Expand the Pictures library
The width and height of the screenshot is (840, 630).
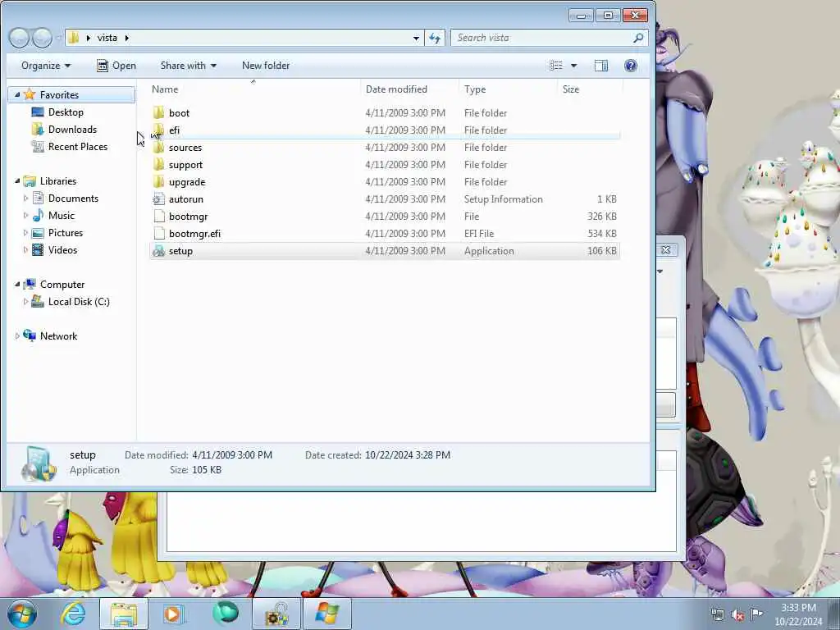[25, 232]
